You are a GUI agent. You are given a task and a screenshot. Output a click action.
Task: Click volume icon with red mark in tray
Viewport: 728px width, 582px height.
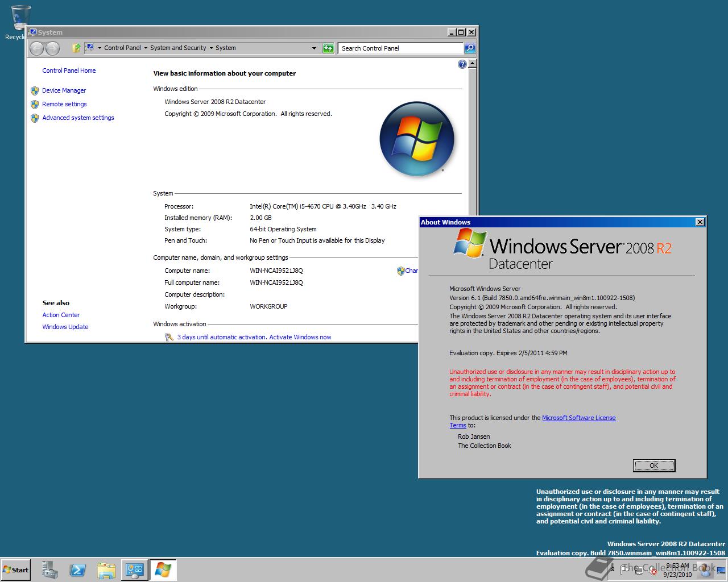[652, 570]
